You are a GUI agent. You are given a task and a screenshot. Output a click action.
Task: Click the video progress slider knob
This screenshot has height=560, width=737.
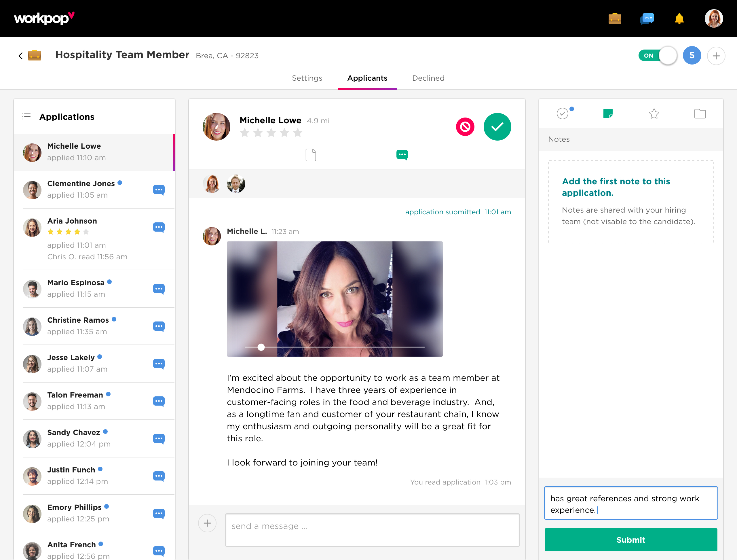(x=261, y=347)
